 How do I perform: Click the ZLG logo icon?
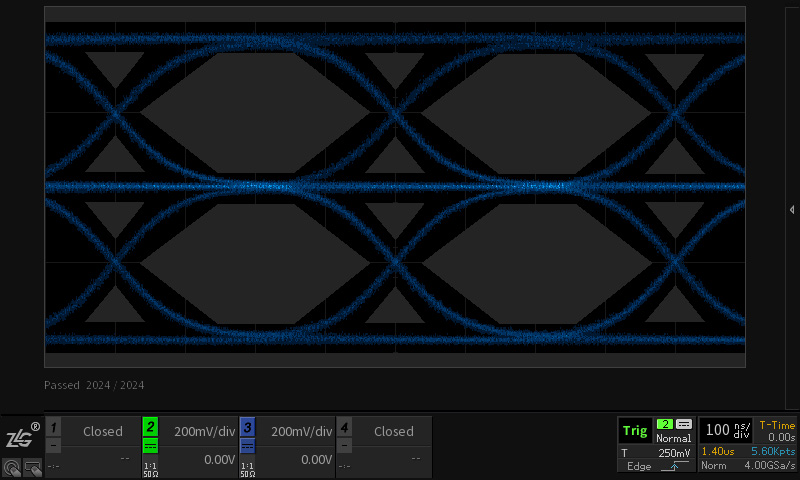click(x=21, y=436)
